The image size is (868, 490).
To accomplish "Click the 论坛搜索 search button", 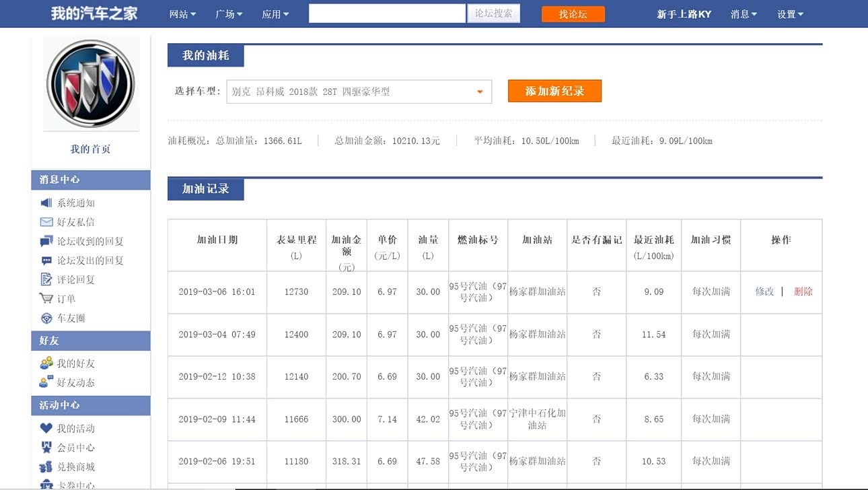I will (x=493, y=13).
